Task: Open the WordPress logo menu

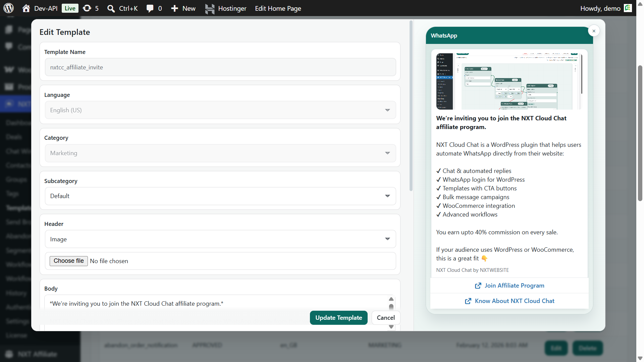Action: click(9, 8)
